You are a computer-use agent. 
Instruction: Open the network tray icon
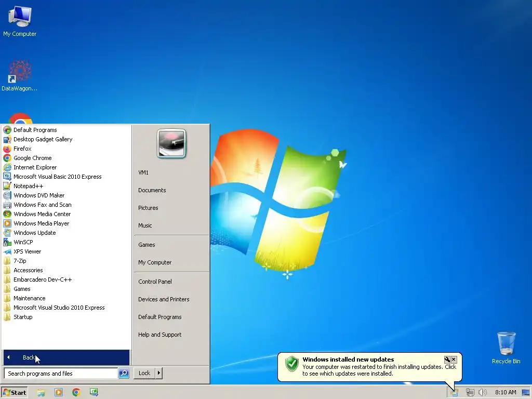coord(470,393)
